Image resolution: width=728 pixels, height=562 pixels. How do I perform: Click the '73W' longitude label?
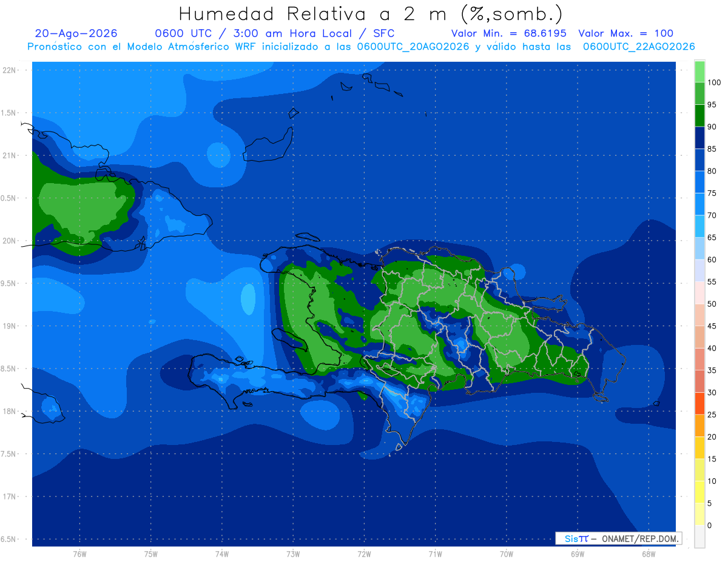(293, 554)
